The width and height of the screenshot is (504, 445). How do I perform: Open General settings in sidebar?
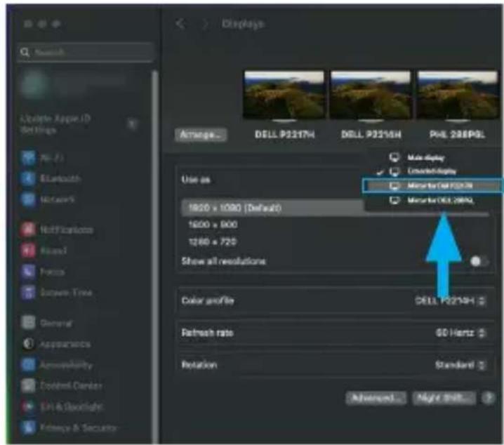[x=46, y=323]
